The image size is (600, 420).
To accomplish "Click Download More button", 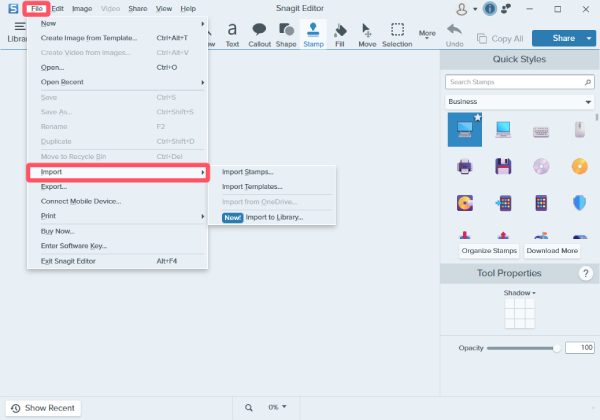I will pos(552,251).
